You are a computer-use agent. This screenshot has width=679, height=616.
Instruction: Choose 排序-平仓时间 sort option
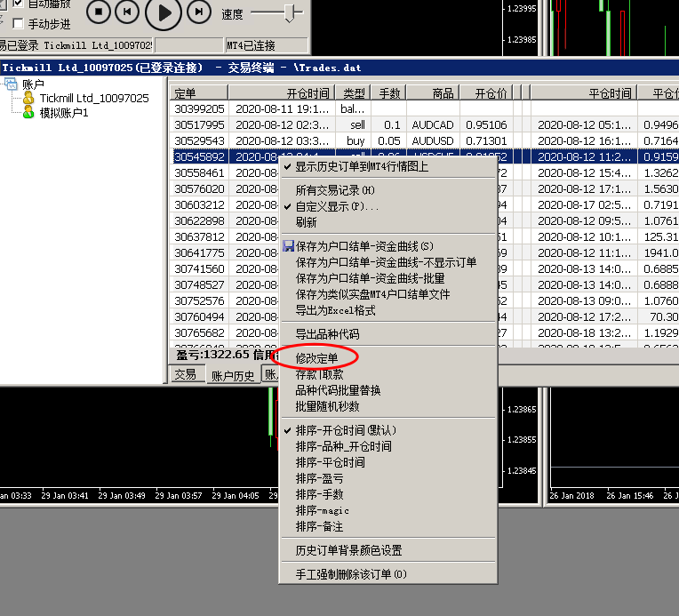click(330, 462)
